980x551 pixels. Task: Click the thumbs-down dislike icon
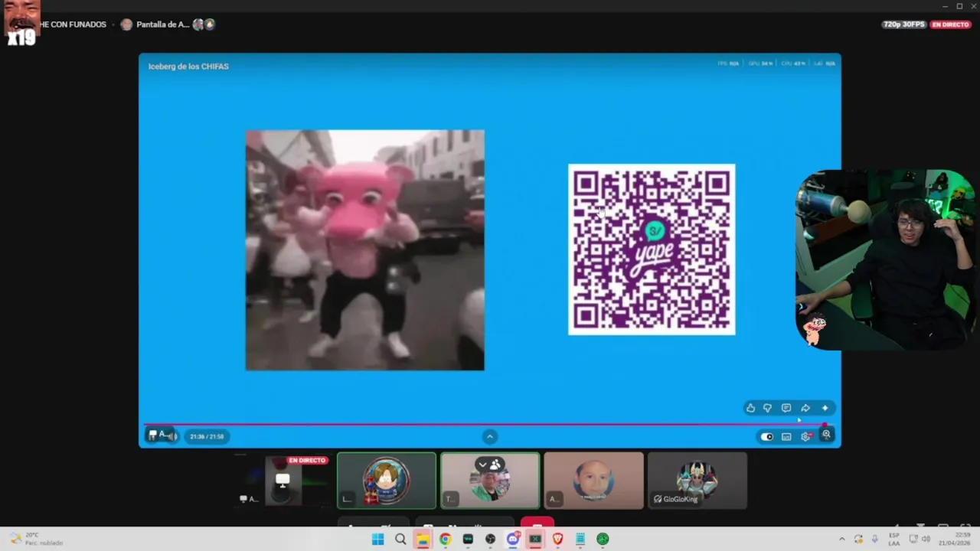[x=767, y=408]
